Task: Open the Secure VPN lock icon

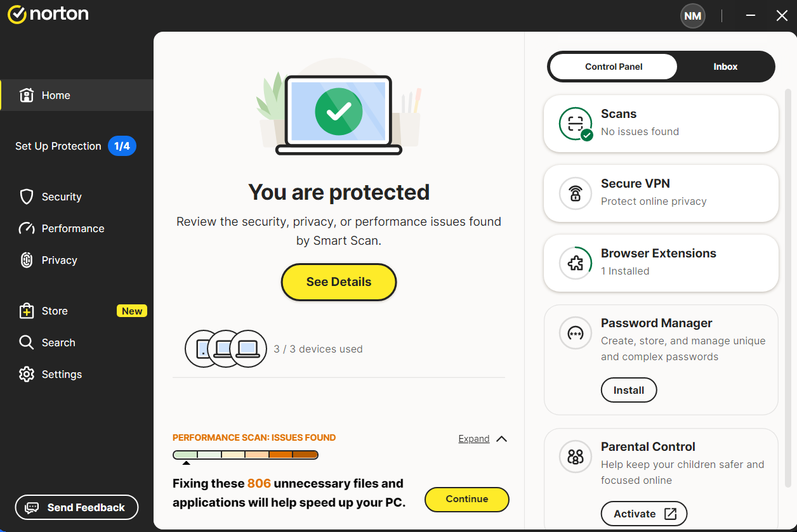Action: point(576,193)
